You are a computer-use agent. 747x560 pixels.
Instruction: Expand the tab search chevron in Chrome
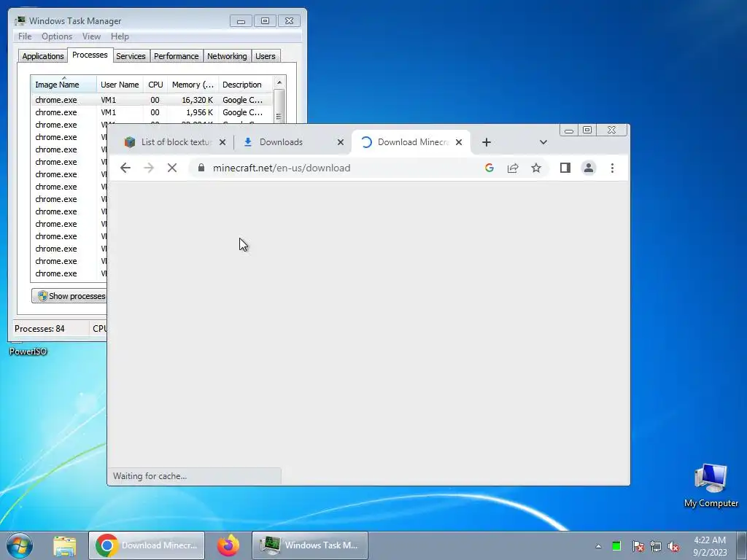(543, 142)
